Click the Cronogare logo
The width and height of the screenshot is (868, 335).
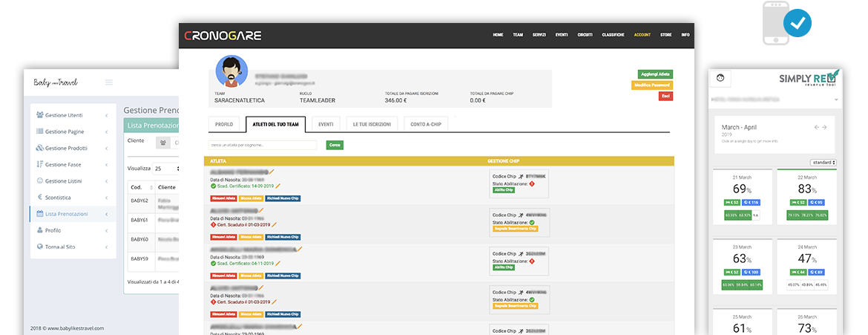223,36
